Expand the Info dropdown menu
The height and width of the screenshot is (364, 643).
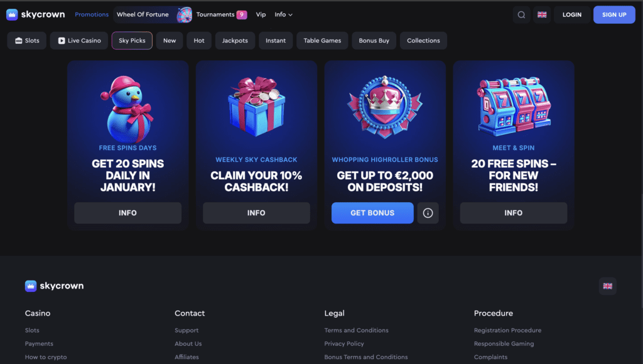tap(283, 15)
